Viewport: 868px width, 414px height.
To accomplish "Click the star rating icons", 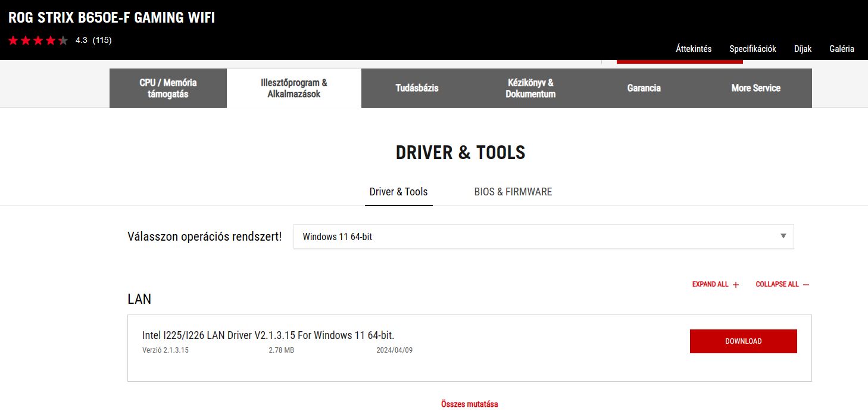I will click(x=38, y=41).
